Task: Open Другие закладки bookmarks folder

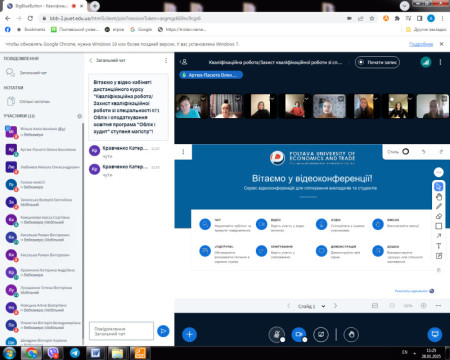Action: [x=426, y=30]
